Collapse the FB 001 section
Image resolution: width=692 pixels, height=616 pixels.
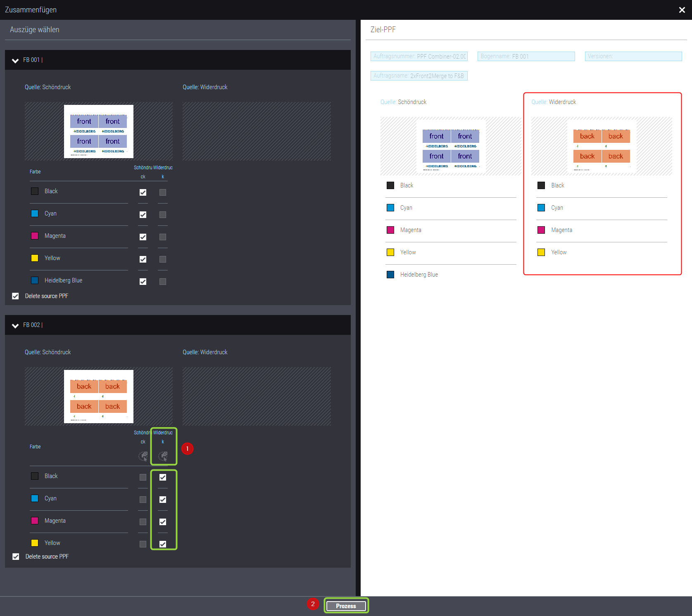15,60
